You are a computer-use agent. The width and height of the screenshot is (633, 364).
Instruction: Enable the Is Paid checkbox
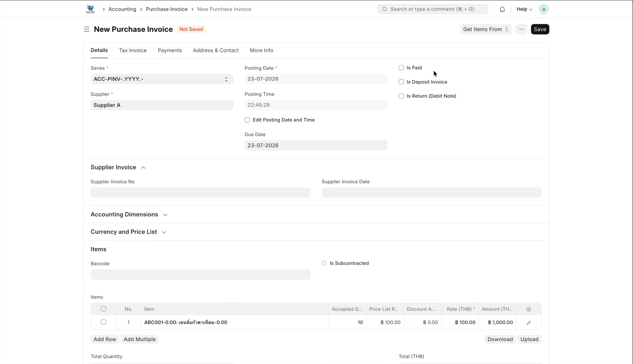(401, 68)
